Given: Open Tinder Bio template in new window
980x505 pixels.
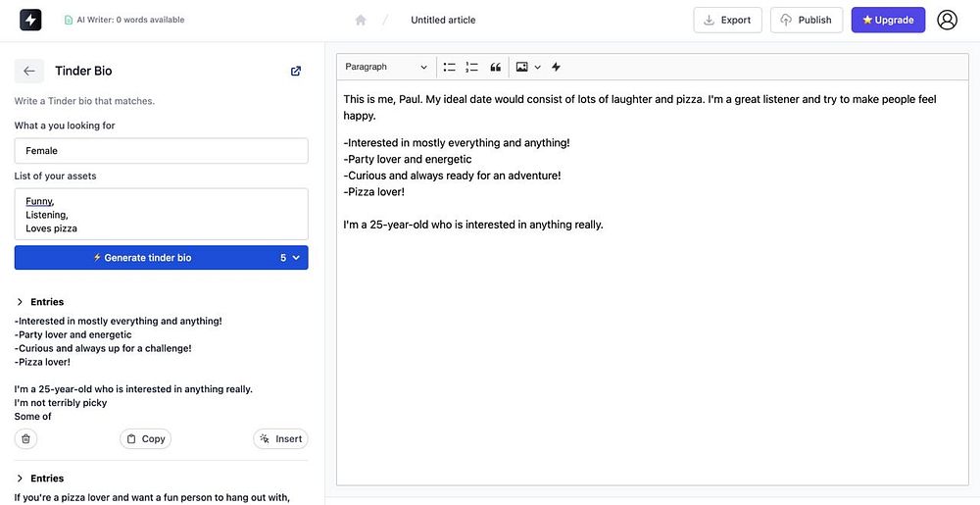Looking at the screenshot, I should (296, 72).
